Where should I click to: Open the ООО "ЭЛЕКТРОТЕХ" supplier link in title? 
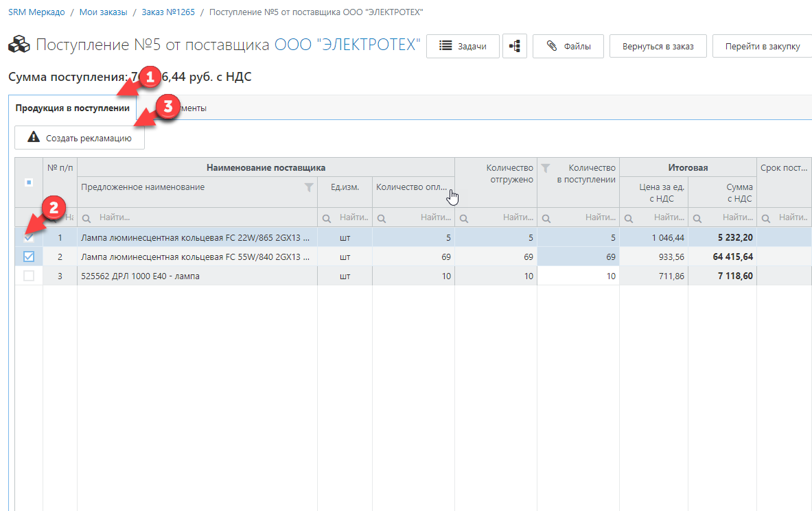pyautogui.click(x=347, y=45)
